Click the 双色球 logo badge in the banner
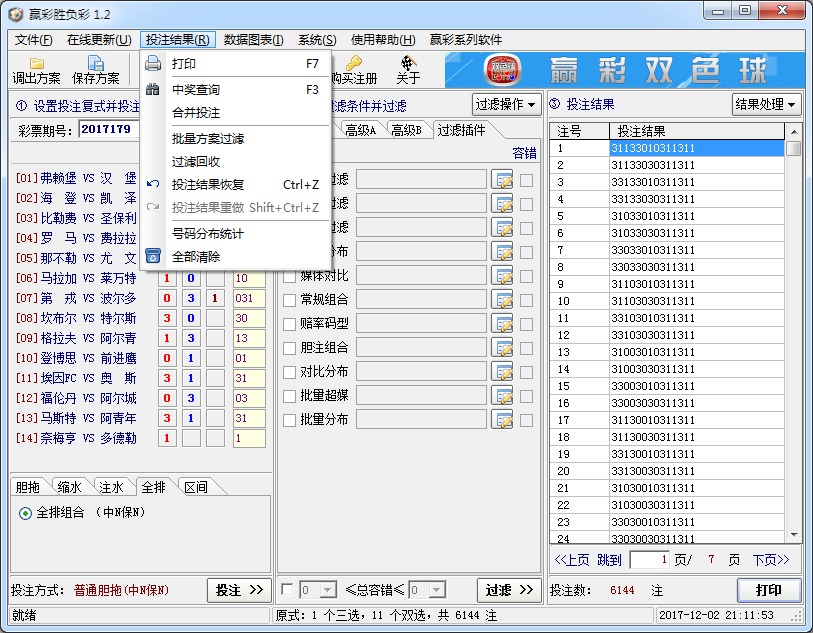 (x=505, y=70)
